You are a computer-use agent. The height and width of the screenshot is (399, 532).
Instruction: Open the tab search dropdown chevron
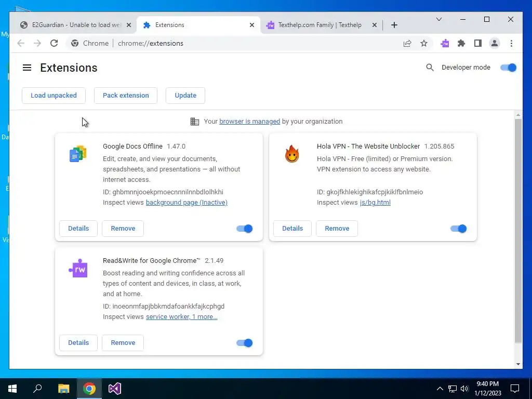click(x=438, y=19)
